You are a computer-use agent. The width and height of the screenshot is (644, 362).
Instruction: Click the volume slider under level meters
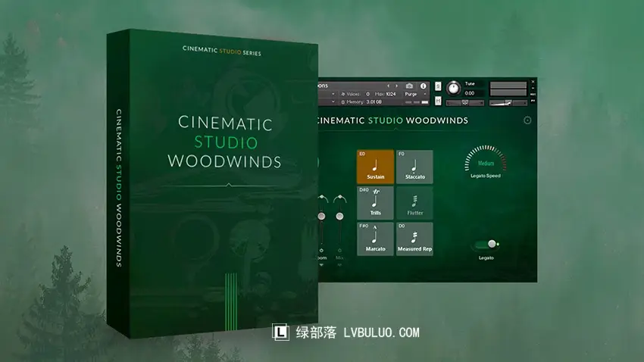tap(508, 102)
